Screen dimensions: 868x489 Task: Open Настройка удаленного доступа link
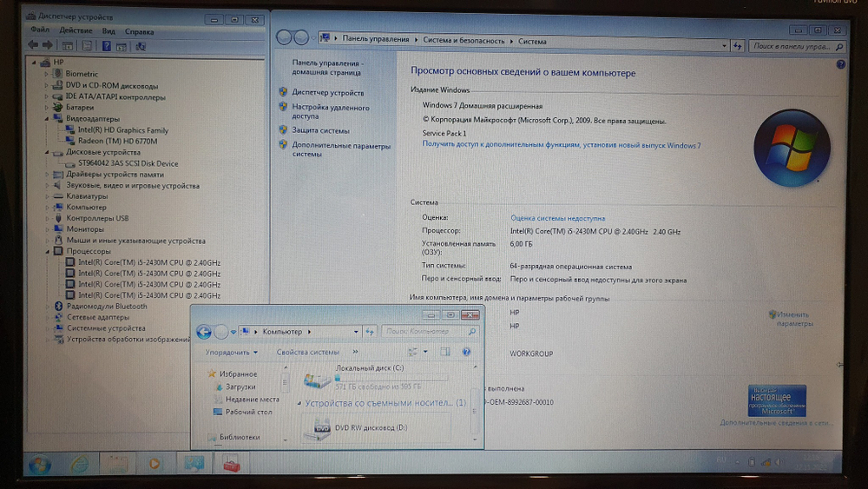click(x=331, y=111)
